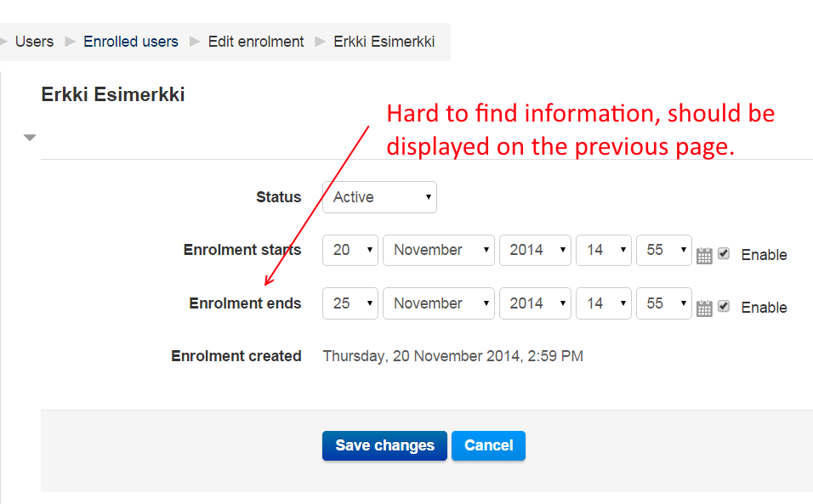Open the Enrolment ends minute dropdown
The image size is (813, 504).
click(663, 303)
